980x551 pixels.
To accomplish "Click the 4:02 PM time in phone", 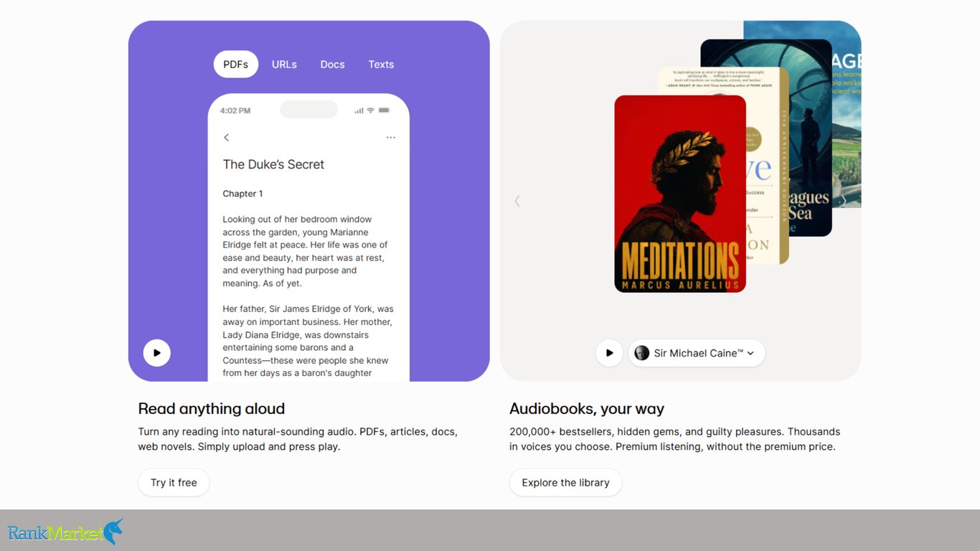I will [235, 110].
